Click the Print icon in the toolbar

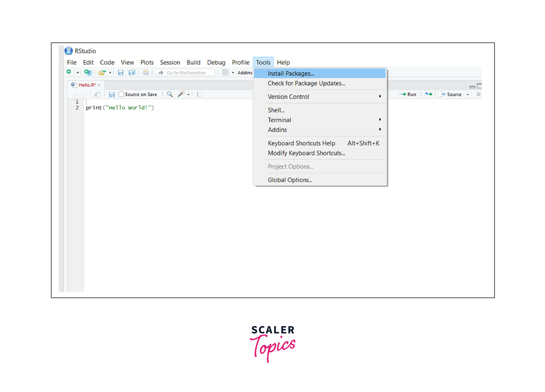pos(146,72)
